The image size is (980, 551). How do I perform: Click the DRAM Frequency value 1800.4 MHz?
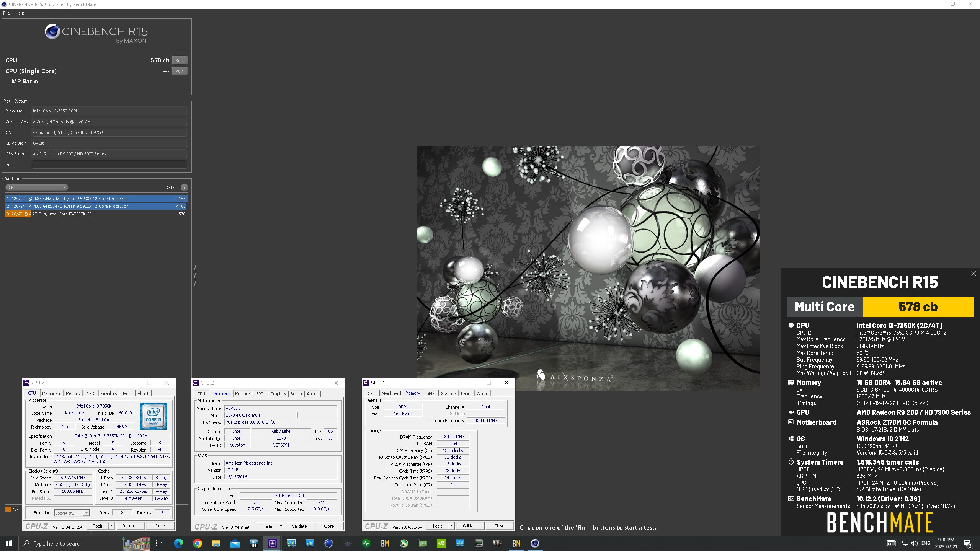453,437
